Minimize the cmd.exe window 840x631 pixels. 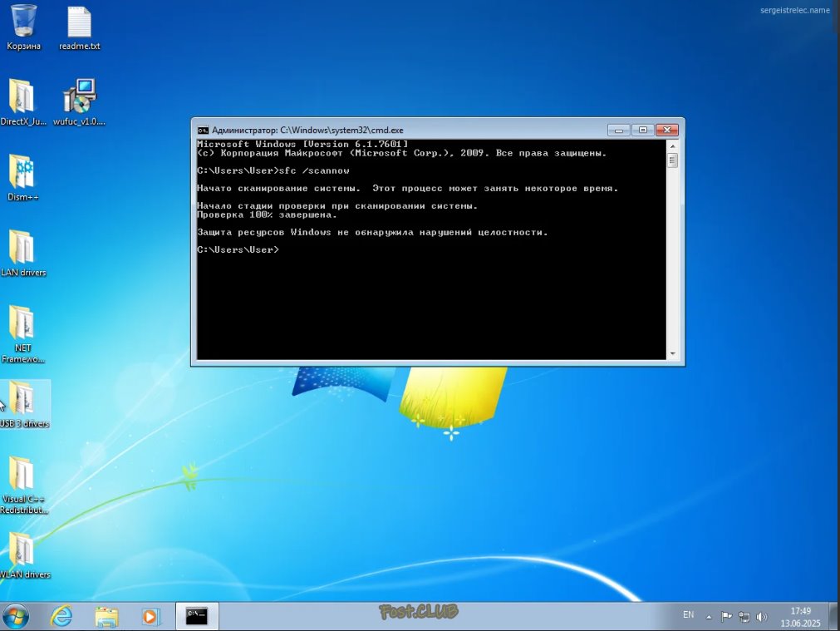(x=619, y=131)
